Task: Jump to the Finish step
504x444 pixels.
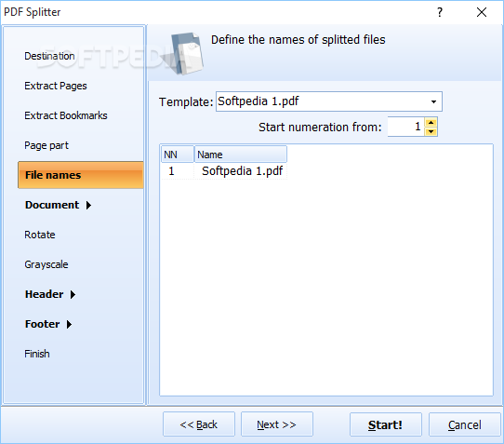Action: [37, 354]
